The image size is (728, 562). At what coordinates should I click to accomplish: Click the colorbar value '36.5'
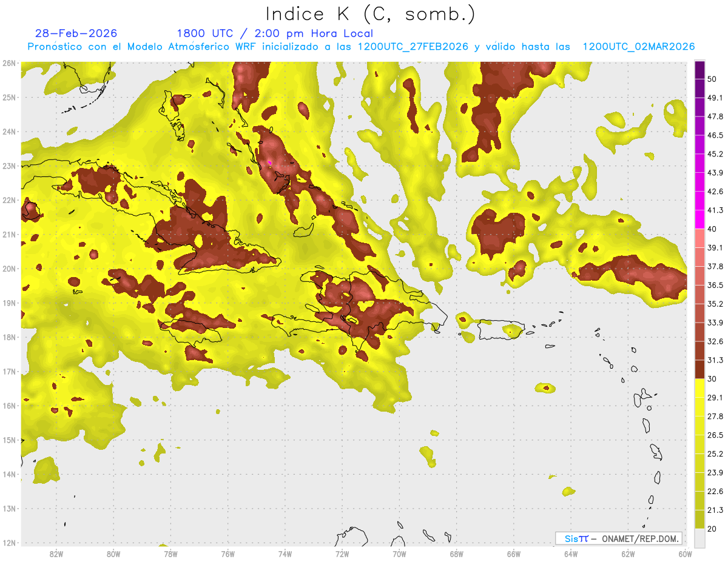(715, 285)
